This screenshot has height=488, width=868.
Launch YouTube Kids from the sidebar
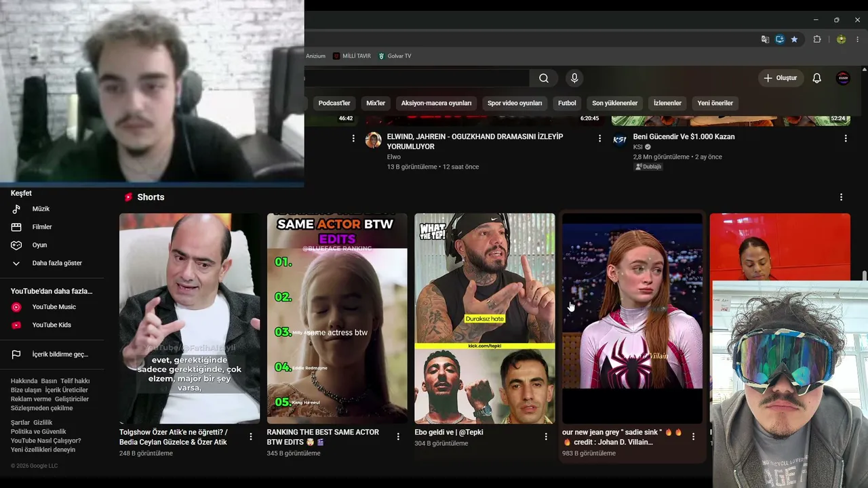pos(52,325)
